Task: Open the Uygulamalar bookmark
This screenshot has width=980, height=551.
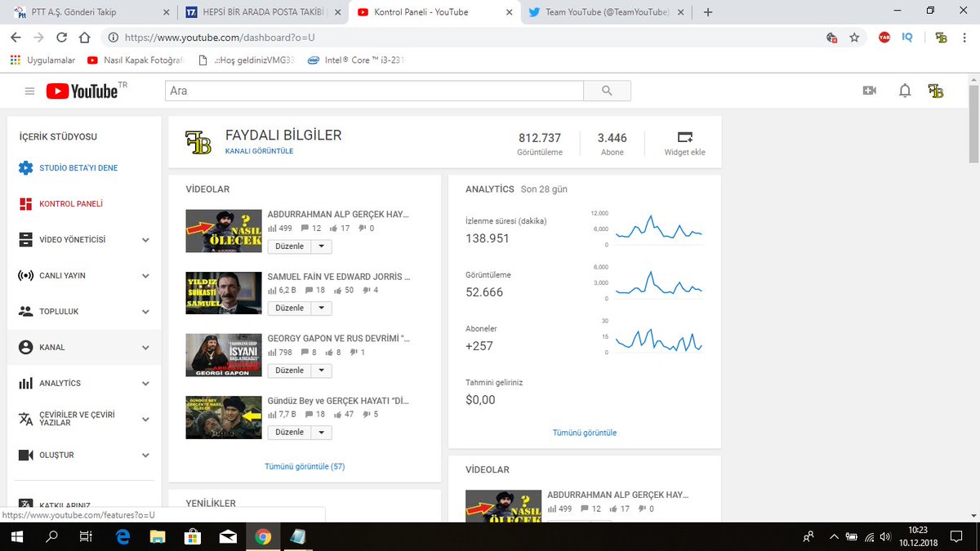Action: tap(42, 60)
